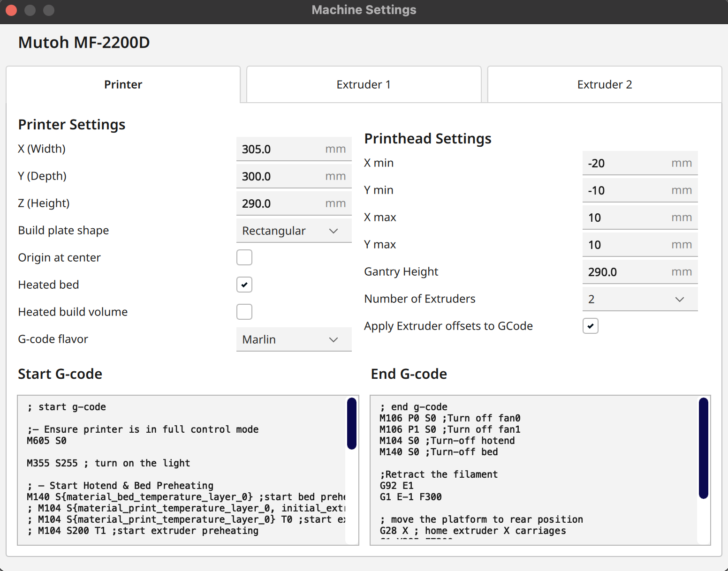Select the Printer tab
This screenshot has height=571, width=728.
123,84
